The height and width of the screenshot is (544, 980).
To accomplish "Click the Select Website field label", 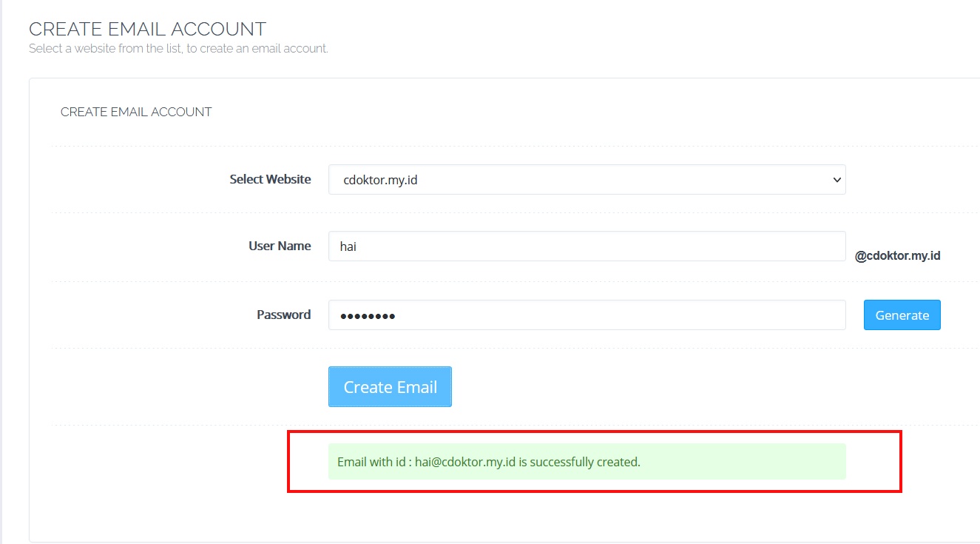I will [270, 179].
